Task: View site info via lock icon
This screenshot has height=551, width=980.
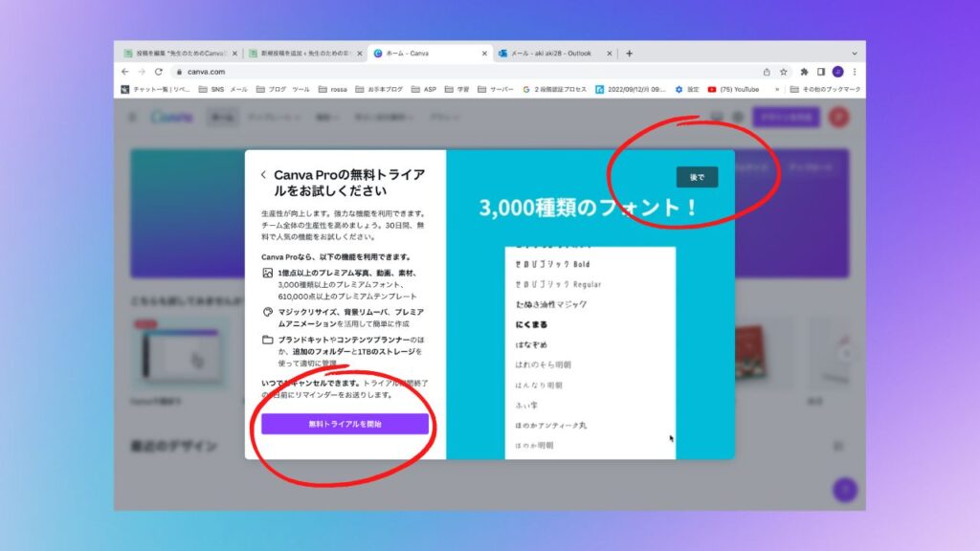Action: pos(179,72)
